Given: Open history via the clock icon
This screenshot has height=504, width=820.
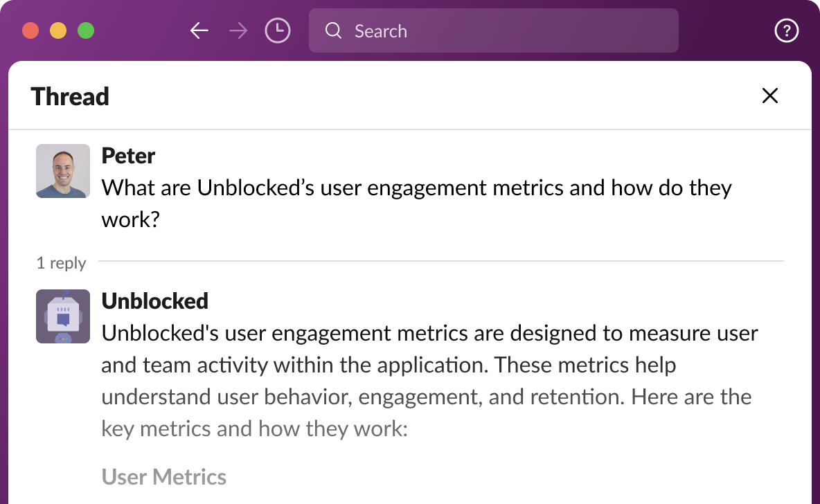Looking at the screenshot, I should point(278,31).
